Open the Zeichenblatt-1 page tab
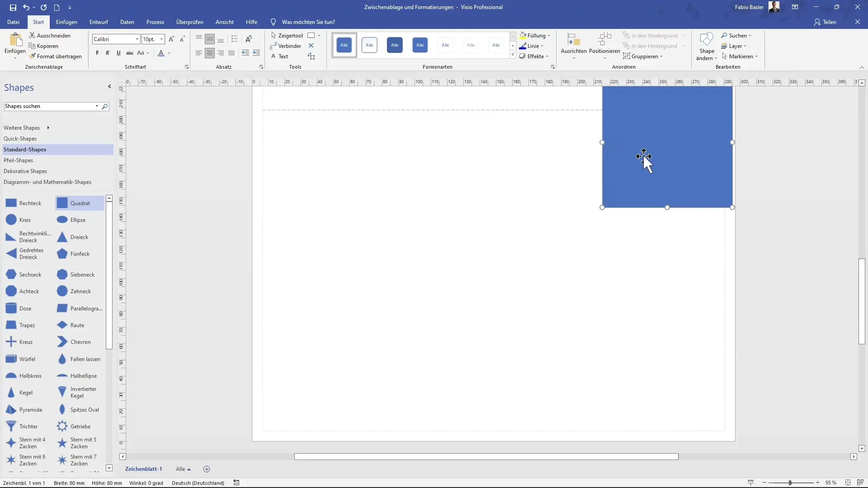Viewport: 868px width, 488px height. click(x=143, y=469)
